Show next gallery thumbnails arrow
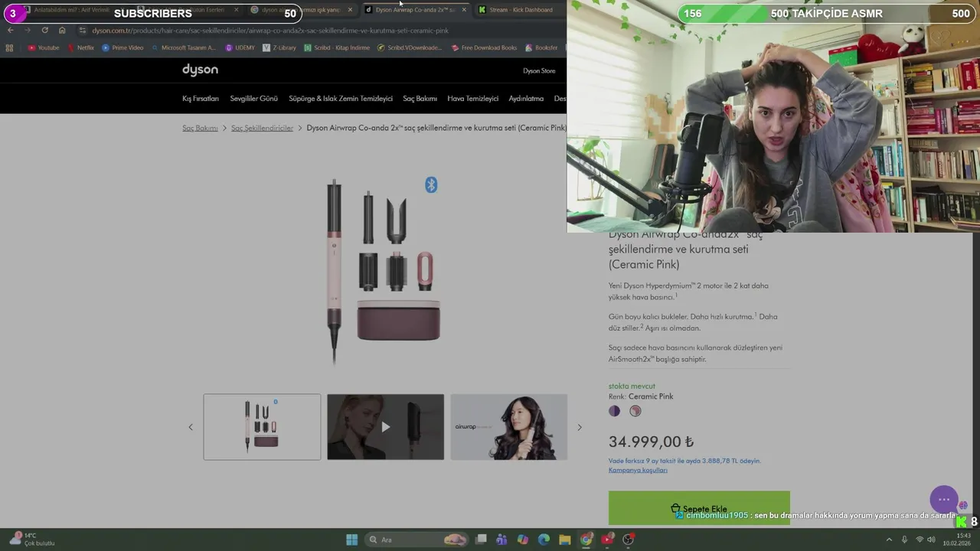Image resolution: width=980 pixels, height=551 pixels. [x=580, y=427]
